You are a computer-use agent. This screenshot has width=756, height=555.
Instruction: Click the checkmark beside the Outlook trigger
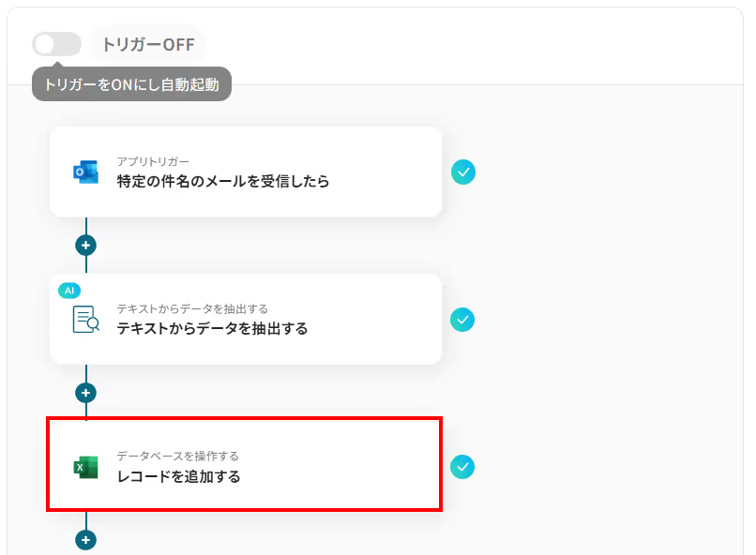point(463,172)
